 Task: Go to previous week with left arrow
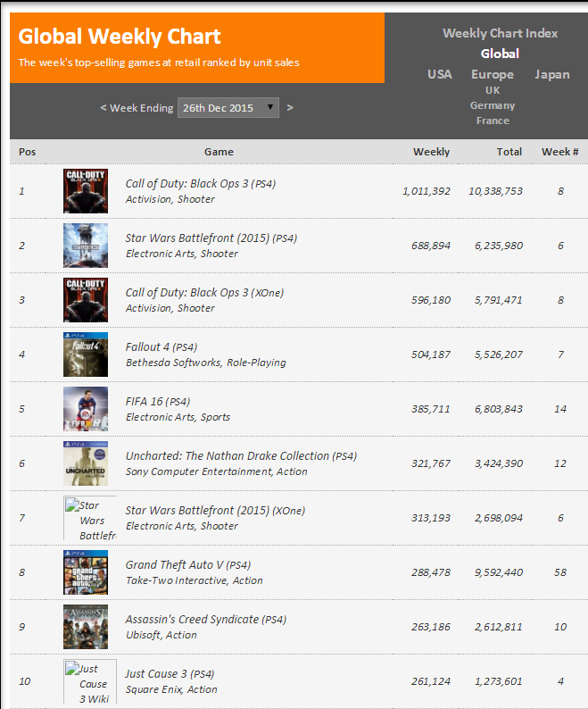click(104, 108)
